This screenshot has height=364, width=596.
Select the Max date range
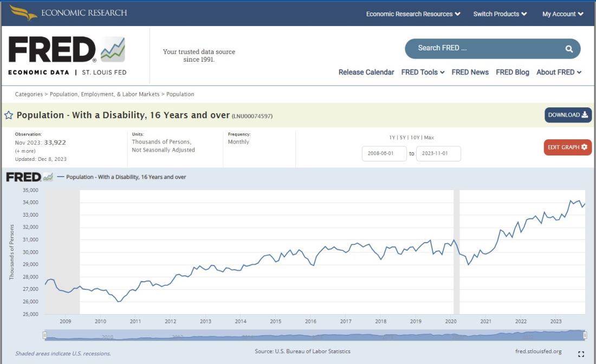[429, 138]
